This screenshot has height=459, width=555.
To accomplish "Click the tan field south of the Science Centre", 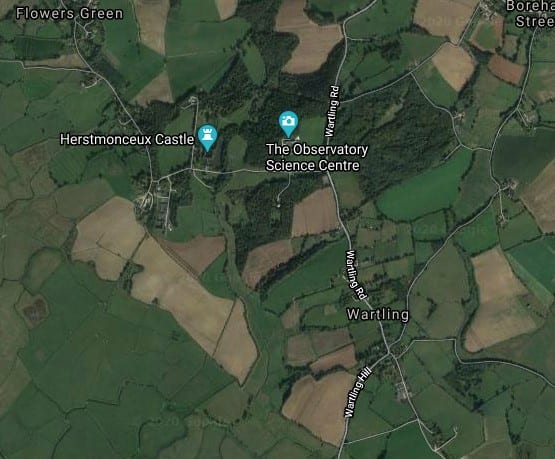I will [x=315, y=212].
